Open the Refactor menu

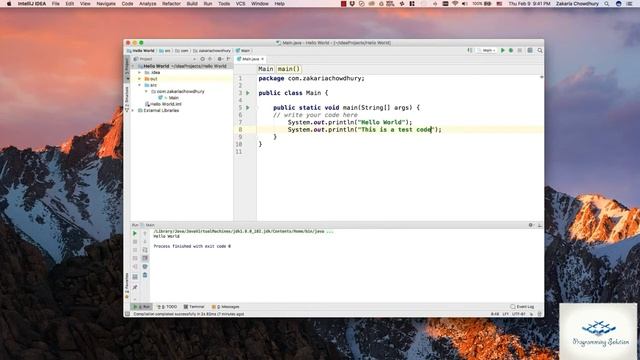[x=171, y=4]
